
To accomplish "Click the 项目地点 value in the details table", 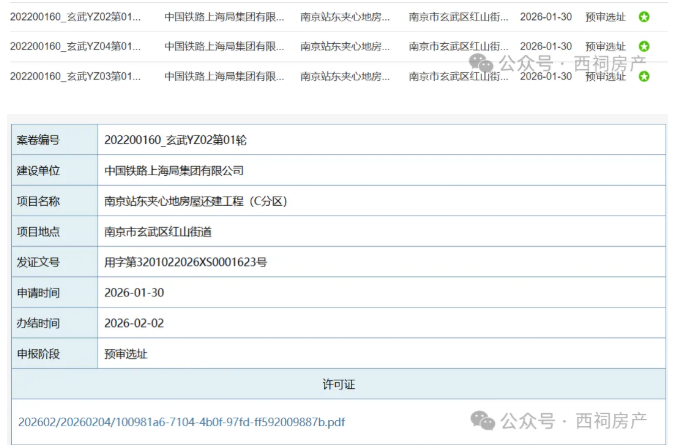I will (158, 231).
